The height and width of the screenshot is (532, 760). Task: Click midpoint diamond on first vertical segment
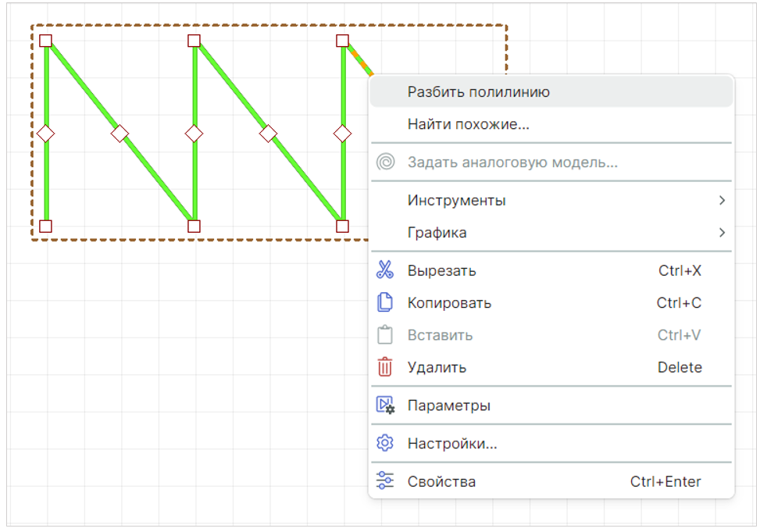click(x=46, y=134)
